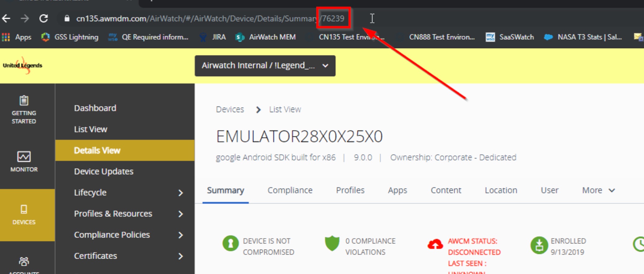Select the Devices sidebar icon
The width and height of the screenshot is (644, 274).
[x=24, y=215]
